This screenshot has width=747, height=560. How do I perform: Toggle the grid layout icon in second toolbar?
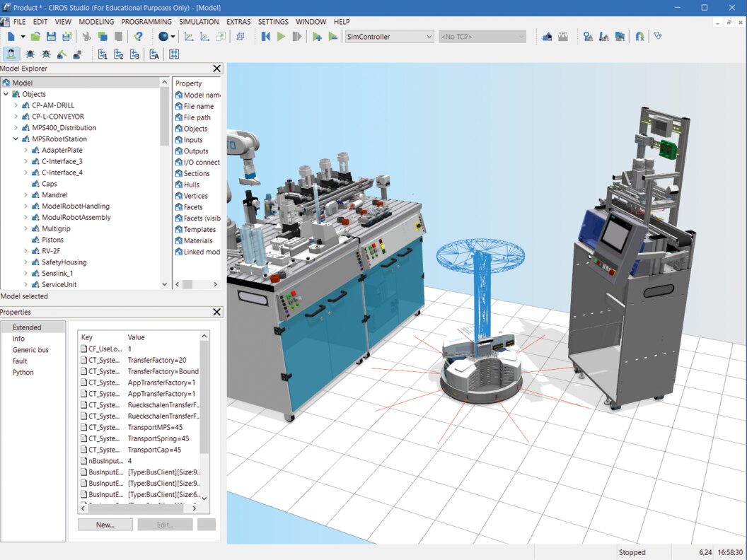[174, 54]
